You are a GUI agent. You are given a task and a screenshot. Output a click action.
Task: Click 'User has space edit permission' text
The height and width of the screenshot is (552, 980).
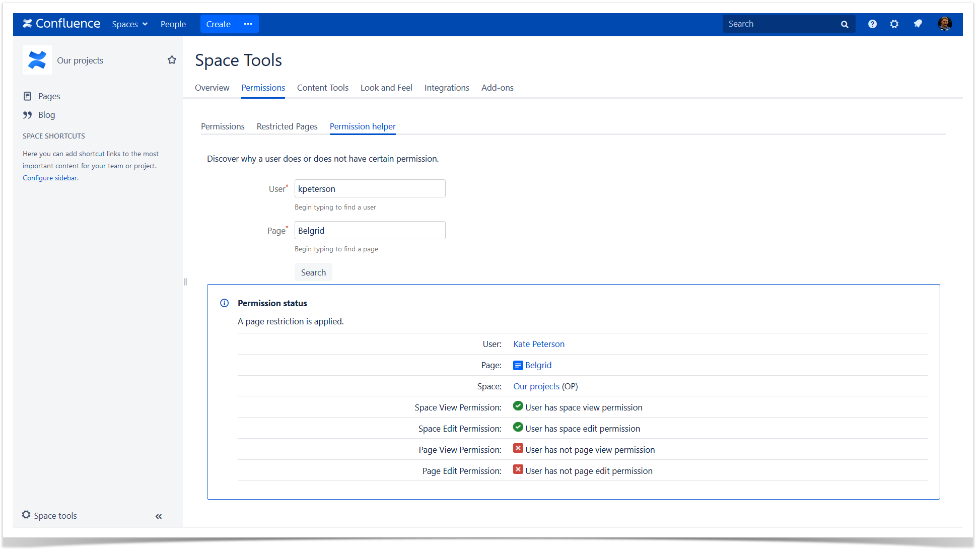click(x=583, y=429)
